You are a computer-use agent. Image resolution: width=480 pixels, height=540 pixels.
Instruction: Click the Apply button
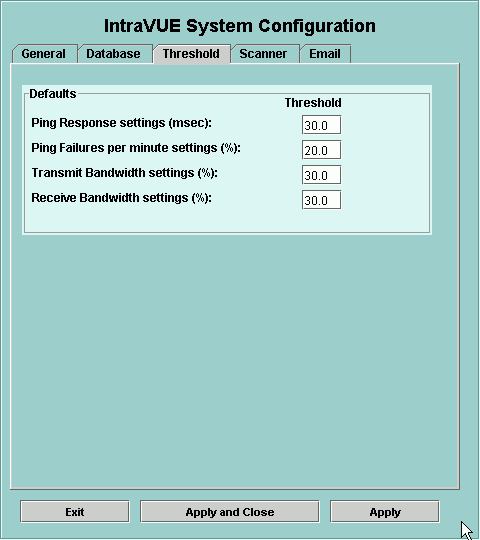click(x=385, y=512)
